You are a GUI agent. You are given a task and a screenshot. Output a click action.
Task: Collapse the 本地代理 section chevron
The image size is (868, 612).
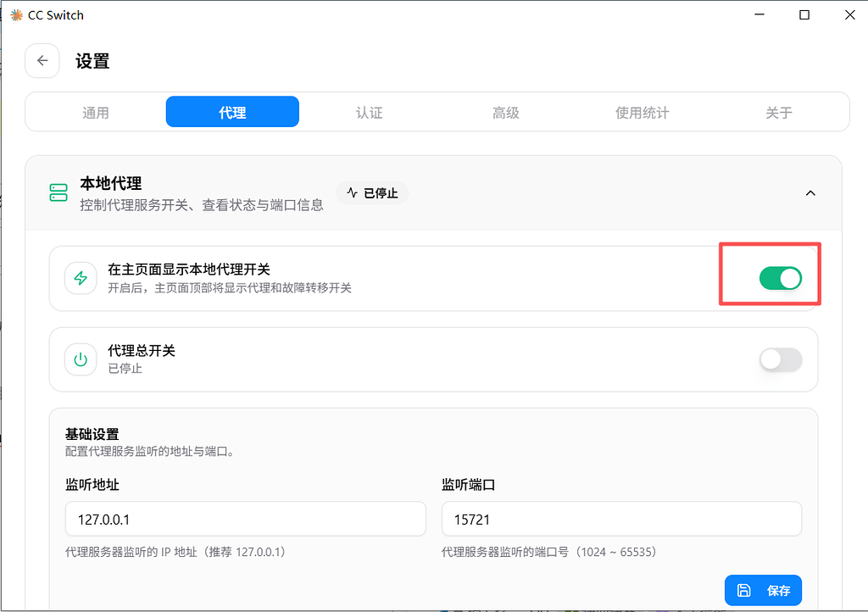[x=810, y=193]
